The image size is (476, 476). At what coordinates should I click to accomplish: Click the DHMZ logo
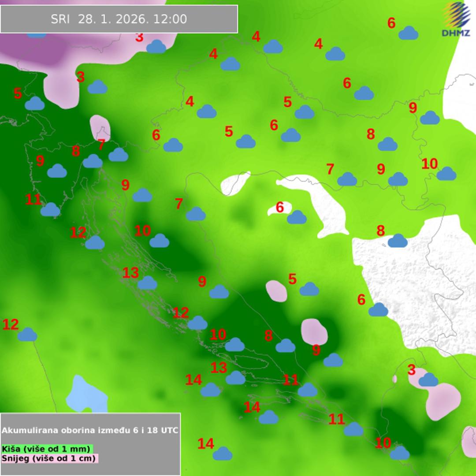click(456, 19)
